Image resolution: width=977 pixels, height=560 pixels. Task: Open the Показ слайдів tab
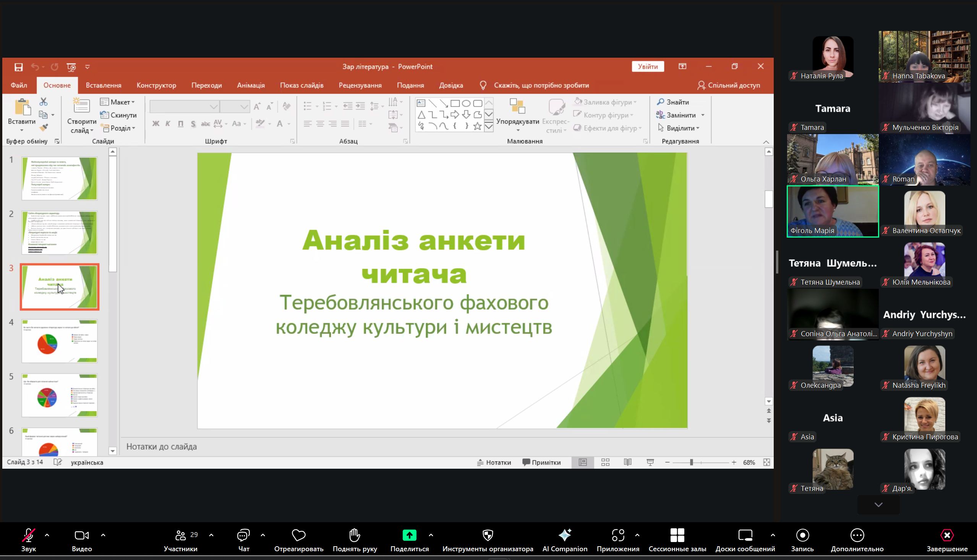[x=301, y=86]
